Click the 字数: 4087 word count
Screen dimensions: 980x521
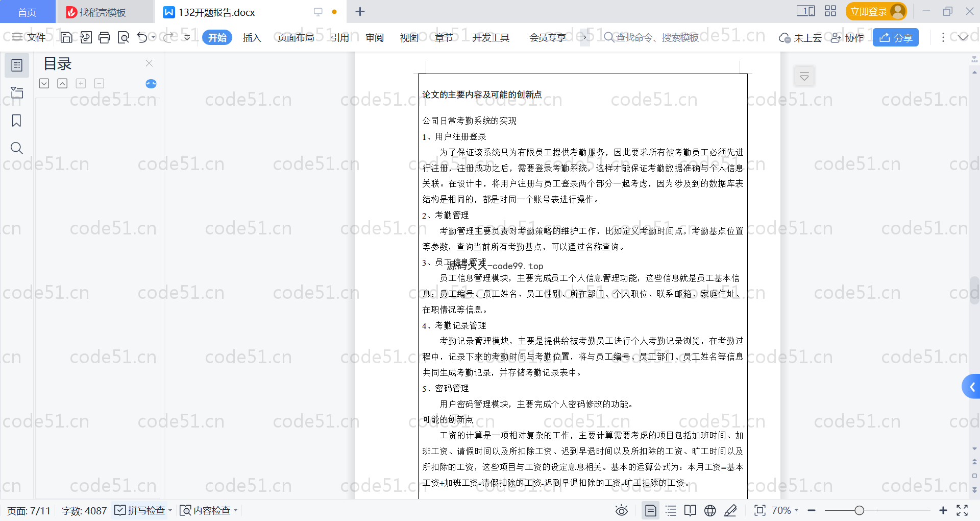point(84,510)
